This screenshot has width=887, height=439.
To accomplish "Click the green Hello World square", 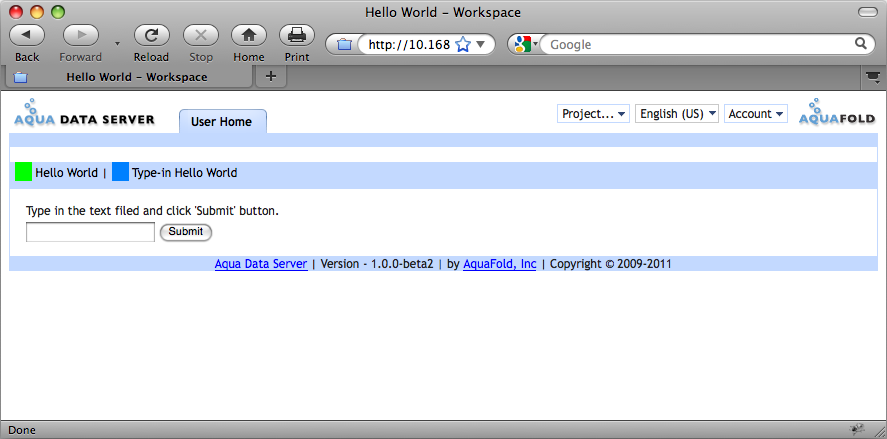I will 23,172.
